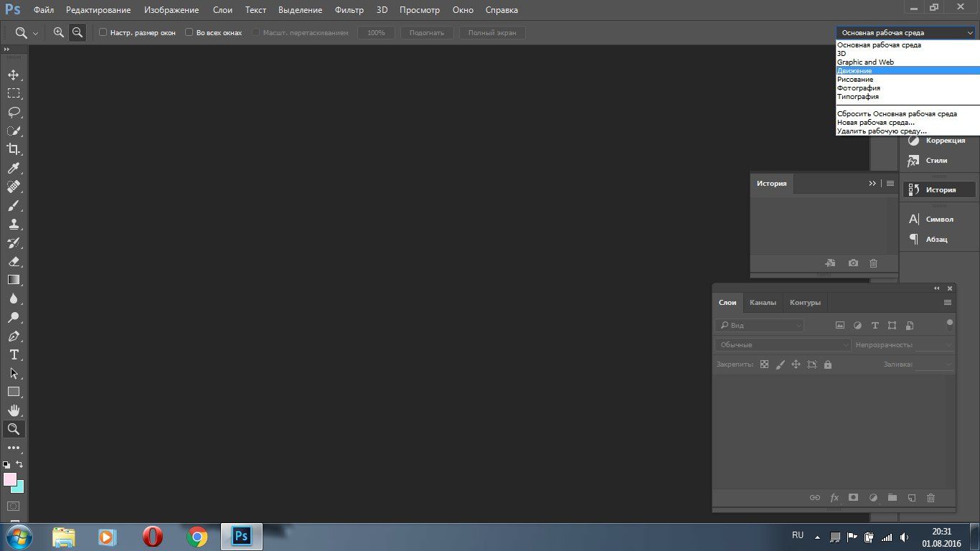Select the Horizontal Type tool
The image size is (980, 551).
click(x=14, y=354)
